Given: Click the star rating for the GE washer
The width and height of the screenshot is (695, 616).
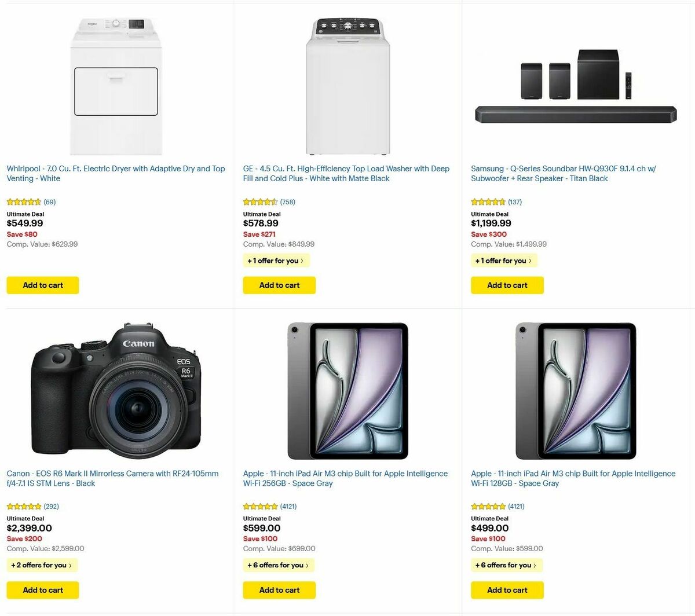Looking at the screenshot, I should click(x=260, y=201).
